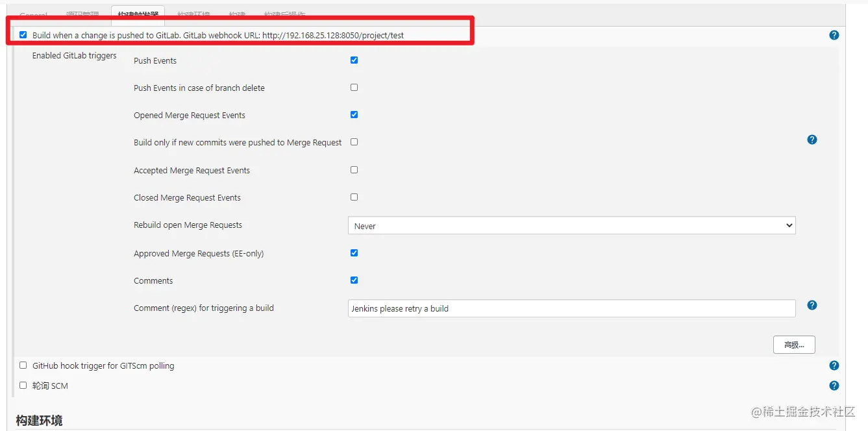Viewport: 868px width, 431px height.
Task: Click the Push Events label text
Action: 155,61
